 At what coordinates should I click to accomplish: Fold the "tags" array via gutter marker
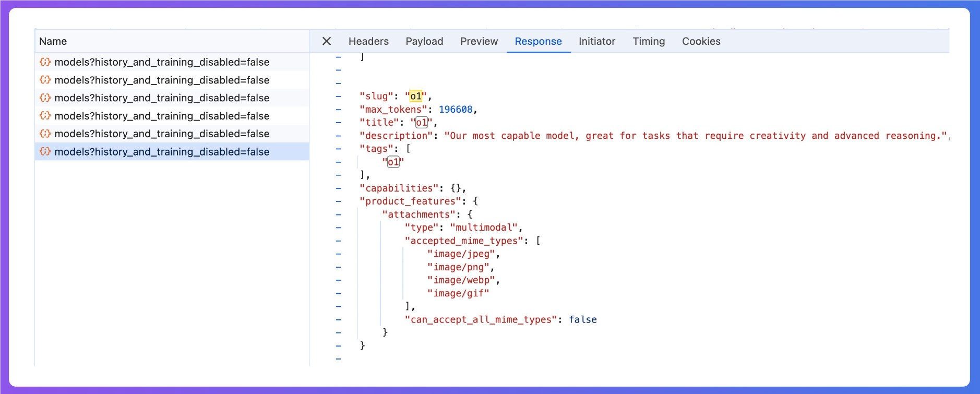point(339,149)
